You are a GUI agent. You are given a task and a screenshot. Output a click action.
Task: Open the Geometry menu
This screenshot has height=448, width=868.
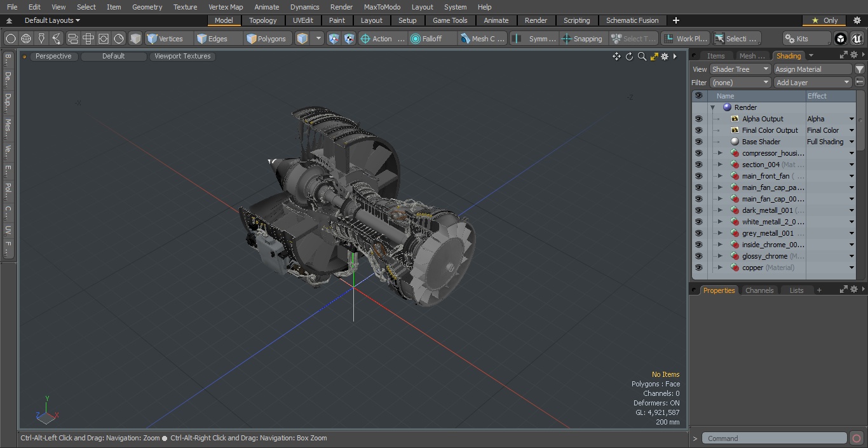point(147,7)
